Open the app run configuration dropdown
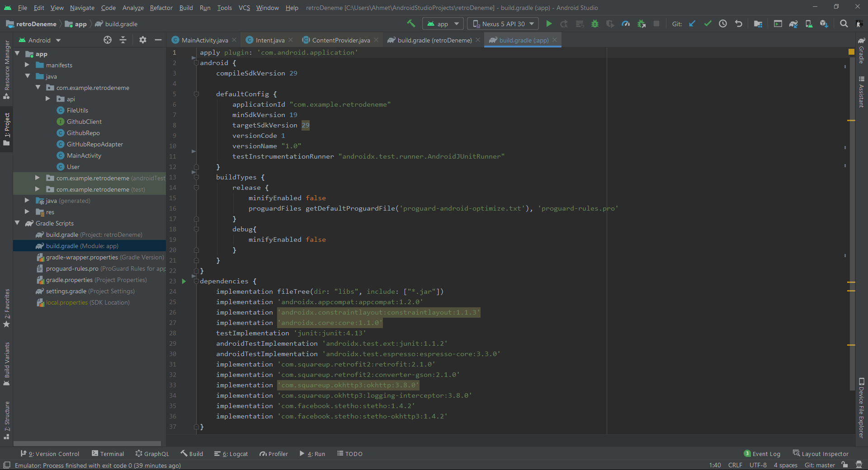The height and width of the screenshot is (470, 868). tap(443, 24)
